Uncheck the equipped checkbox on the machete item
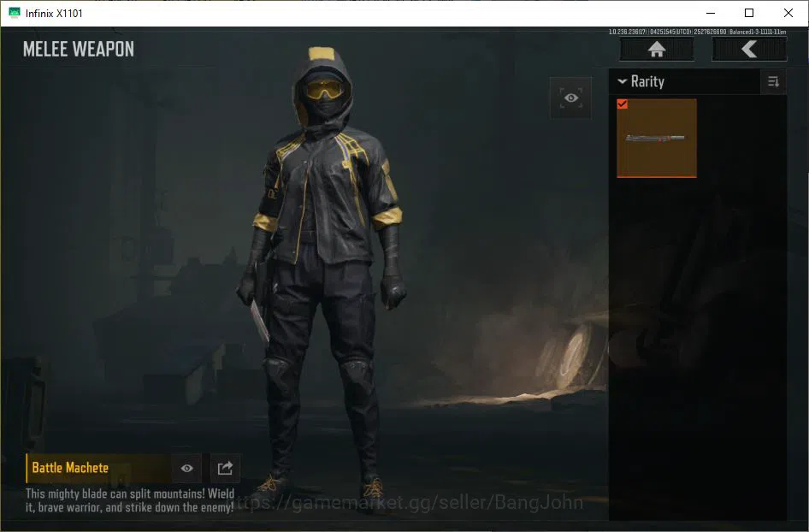 coord(623,104)
